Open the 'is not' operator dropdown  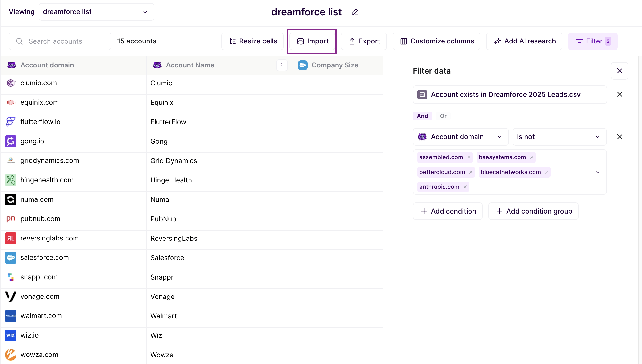coord(559,137)
